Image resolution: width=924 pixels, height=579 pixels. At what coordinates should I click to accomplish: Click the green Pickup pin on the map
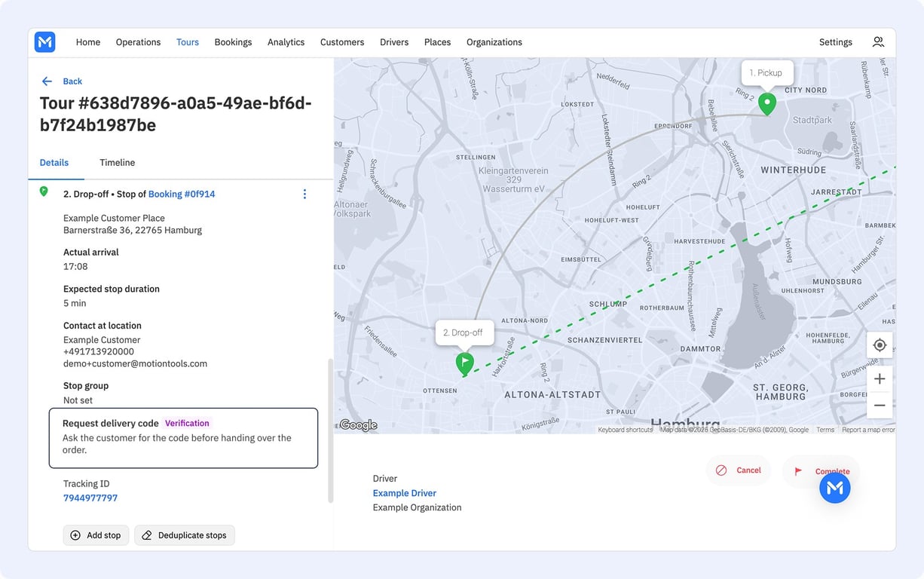(x=766, y=104)
